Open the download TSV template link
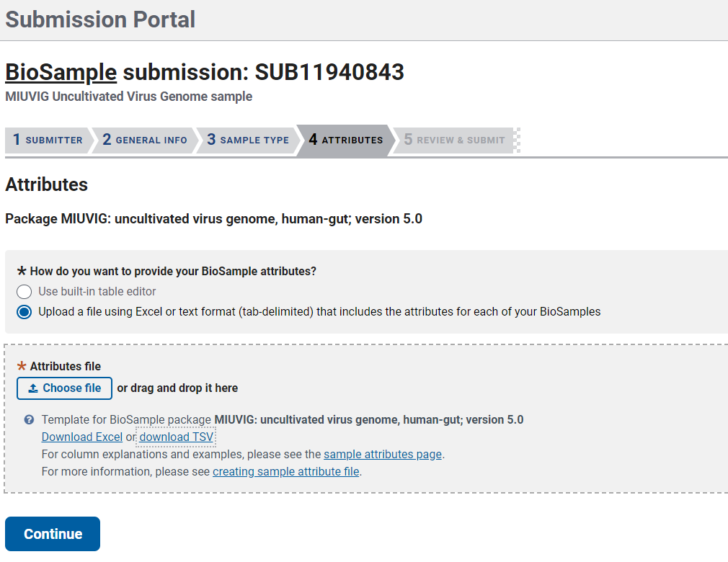The height and width of the screenshot is (562, 728). point(175,437)
